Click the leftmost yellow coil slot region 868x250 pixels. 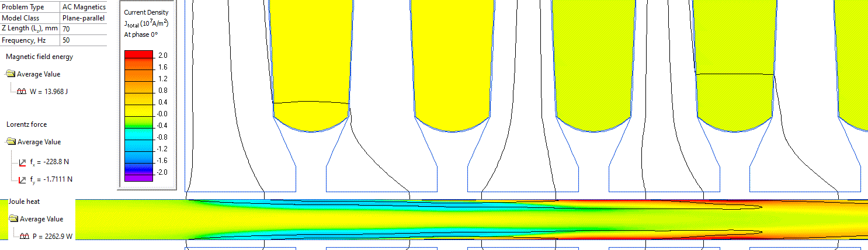[311, 58]
